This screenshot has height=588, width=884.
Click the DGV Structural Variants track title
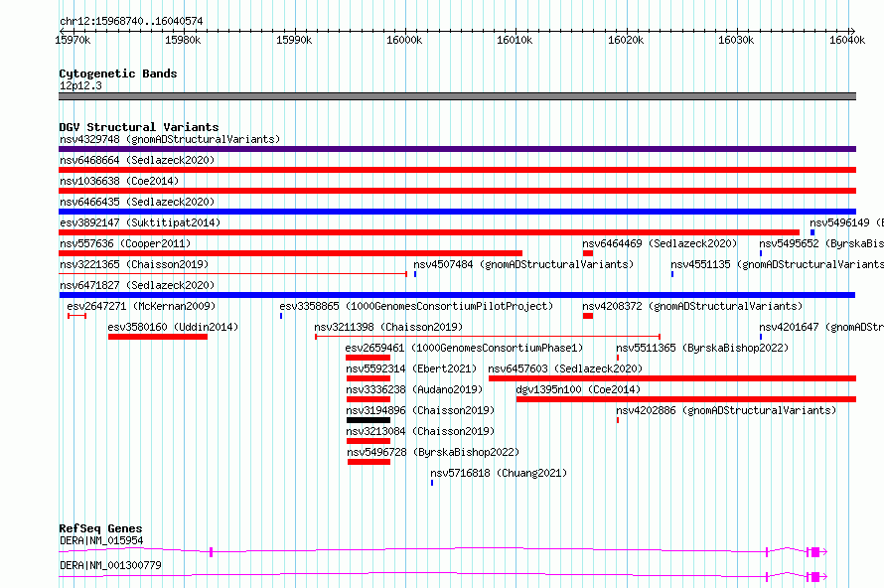(x=139, y=127)
